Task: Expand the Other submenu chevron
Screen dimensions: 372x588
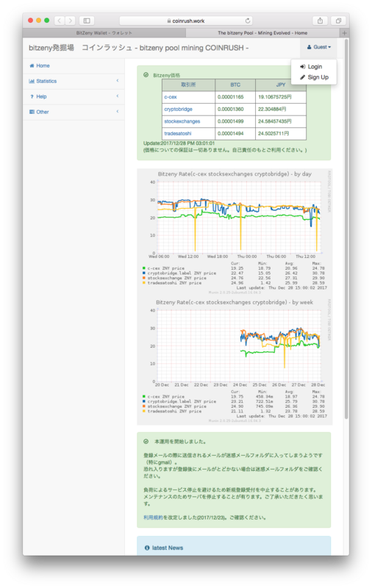Action: click(x=118, y=112)
